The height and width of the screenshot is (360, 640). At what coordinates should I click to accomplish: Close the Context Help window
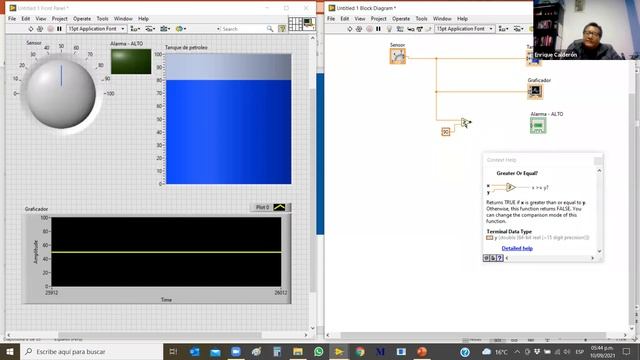[x=598, y=160]
